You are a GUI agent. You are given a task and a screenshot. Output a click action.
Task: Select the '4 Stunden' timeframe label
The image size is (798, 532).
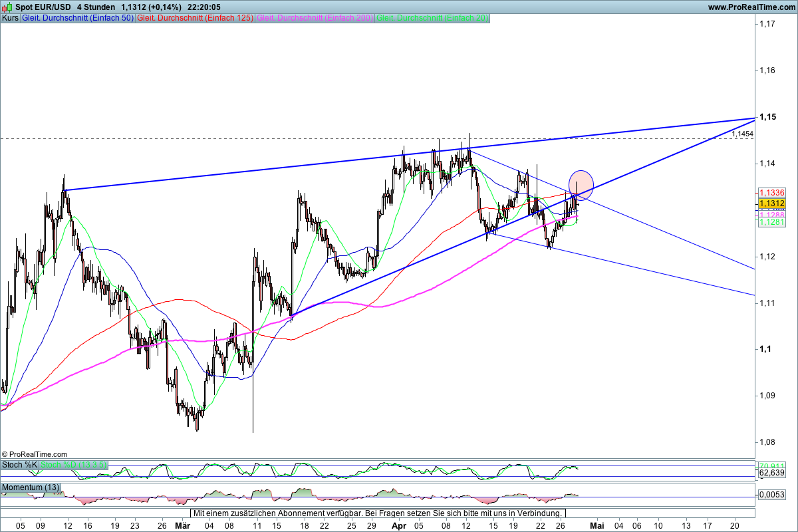pos(96,7)
